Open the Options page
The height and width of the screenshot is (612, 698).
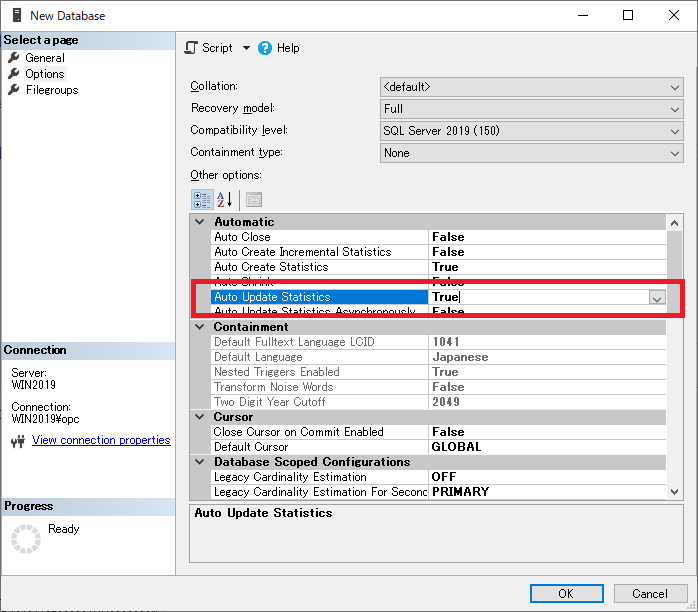click(x=45, y=74)
